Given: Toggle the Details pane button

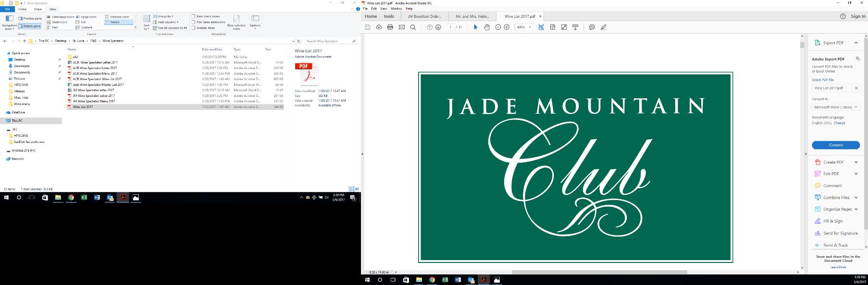Looking at the screenshot, I should 30,26.
